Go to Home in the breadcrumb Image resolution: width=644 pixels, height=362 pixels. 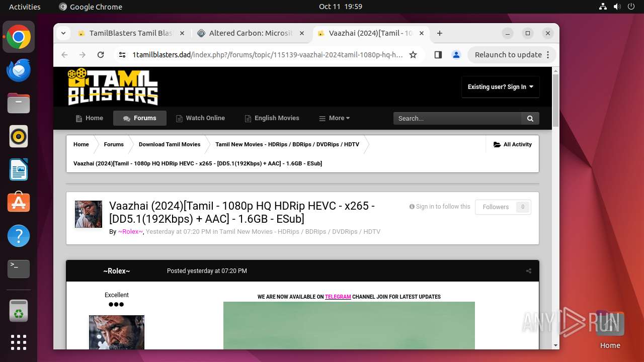point(81,144)
